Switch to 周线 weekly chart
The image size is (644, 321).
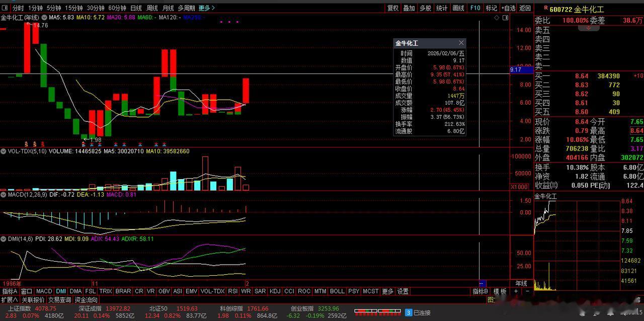(x=152, y=8)
